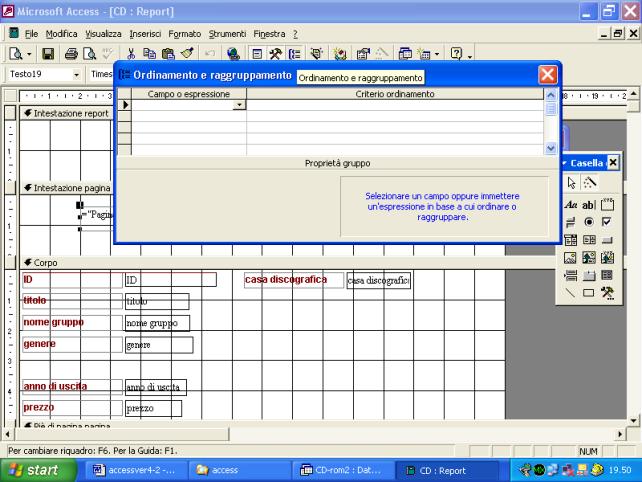Click first Criterio ordinamento cell
Viewport: 642px width, 482px height.
pyautogui.click(x=395, y=105)
